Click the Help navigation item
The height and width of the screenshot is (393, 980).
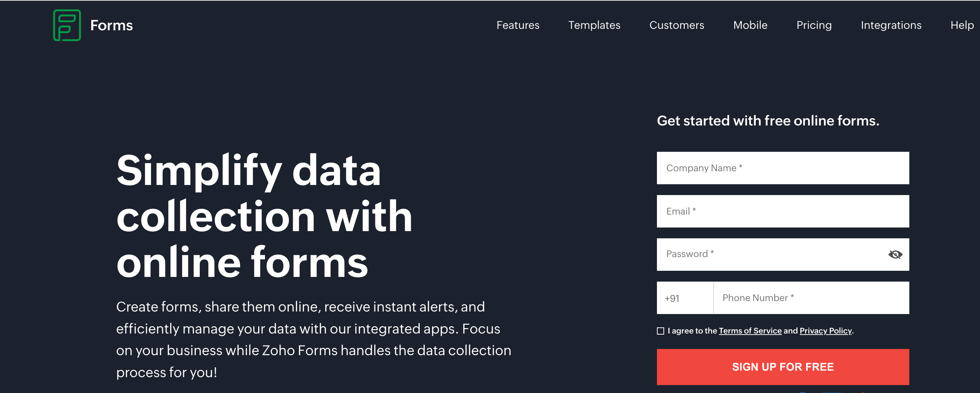[x=964, y=25]
